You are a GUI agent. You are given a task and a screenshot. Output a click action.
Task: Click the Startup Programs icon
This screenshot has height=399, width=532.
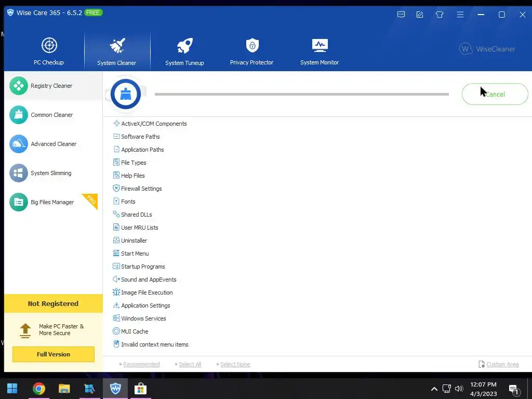(116, 267)
